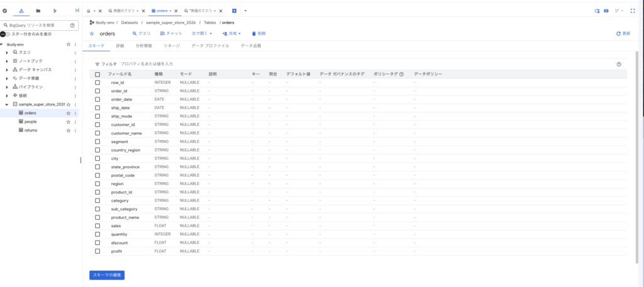Close the home tab
This screenshot has width=644, height=287.
[x=100, y=11]
